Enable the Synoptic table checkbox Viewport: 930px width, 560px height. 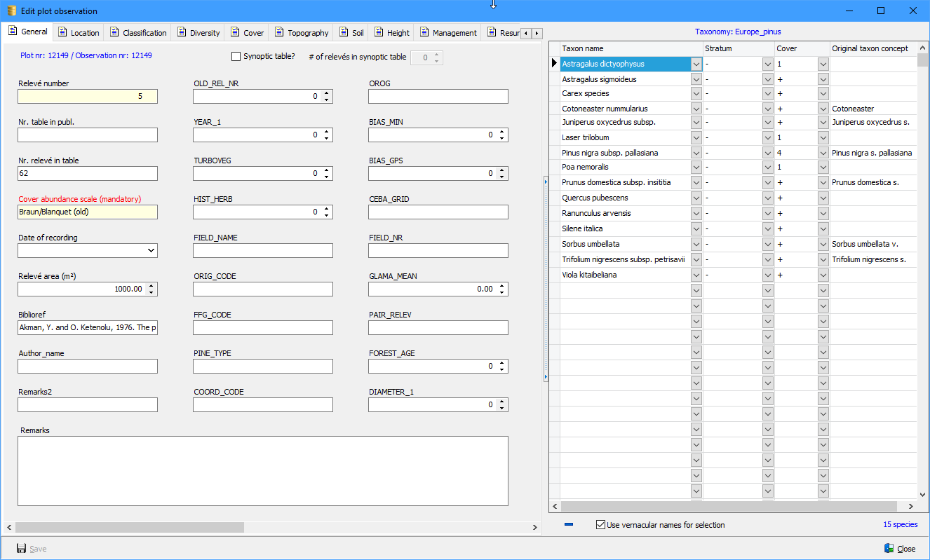(x=236, y=57)
